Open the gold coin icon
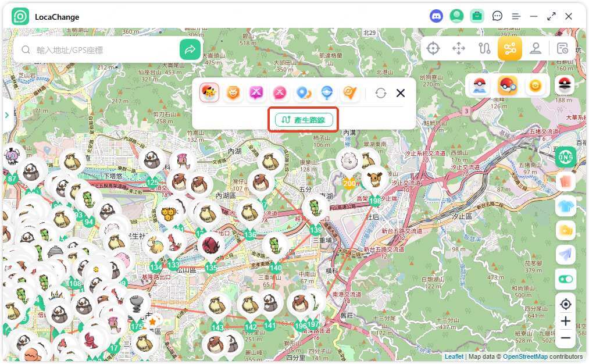589x364 pixels. pyautogui.click(x=536, y=85)
